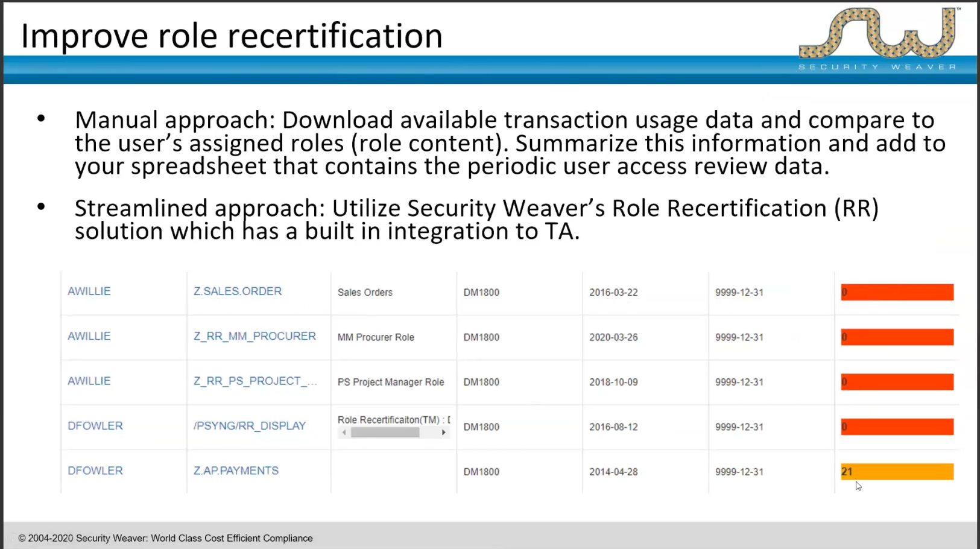Open DFOWLER user link in Z.AP.PAYMENTS row
The height and width of the screenshot is (549, 980).
[x=95, y=471]
